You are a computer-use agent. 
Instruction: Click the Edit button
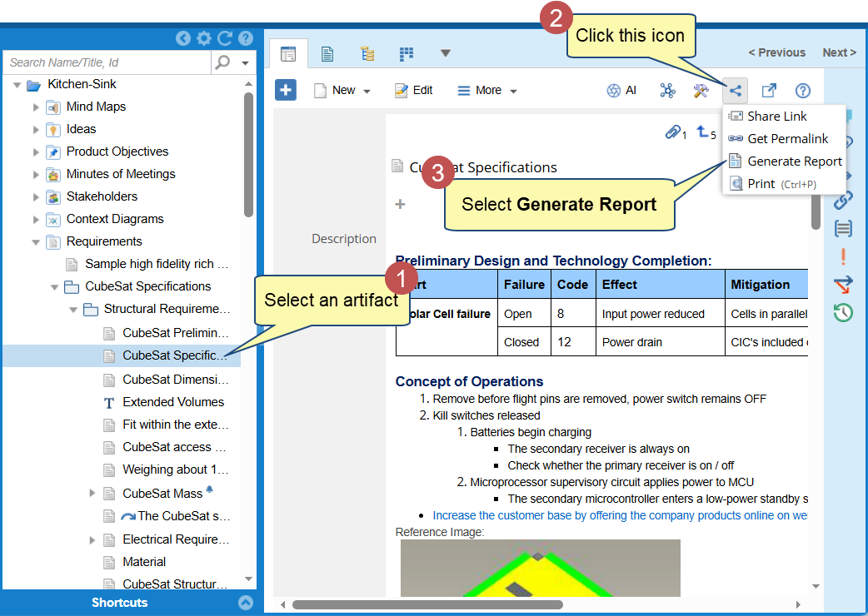pyautogui.click(x=414, y=91)
